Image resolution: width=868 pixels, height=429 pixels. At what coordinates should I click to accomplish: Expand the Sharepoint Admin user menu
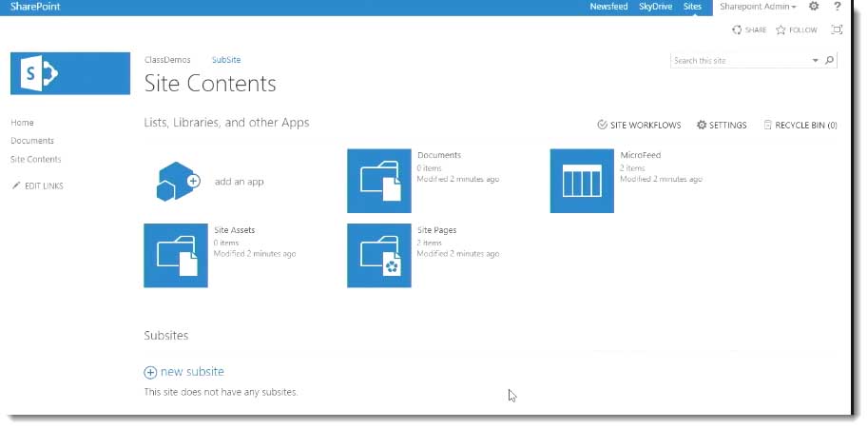coord(758,7)
